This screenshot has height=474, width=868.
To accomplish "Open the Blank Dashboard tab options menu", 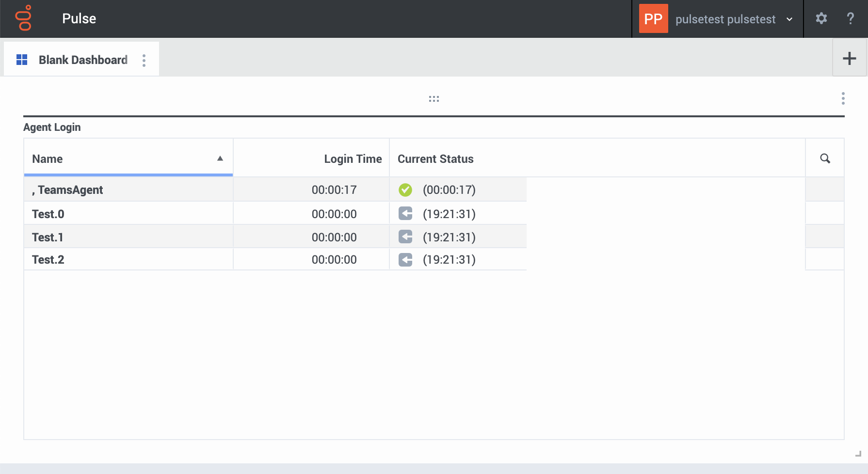I will pyautogui.click(x=144, y=61).
